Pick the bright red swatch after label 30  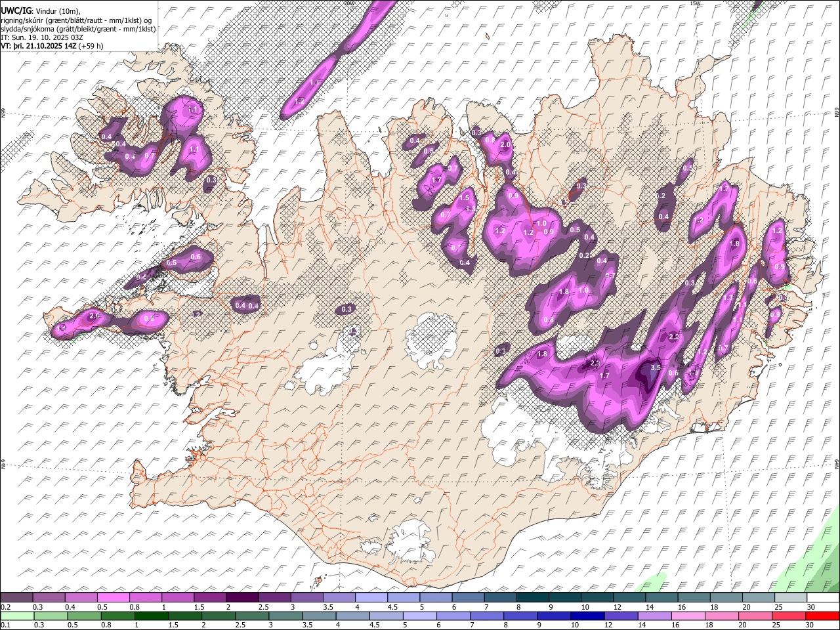[822, 616]
